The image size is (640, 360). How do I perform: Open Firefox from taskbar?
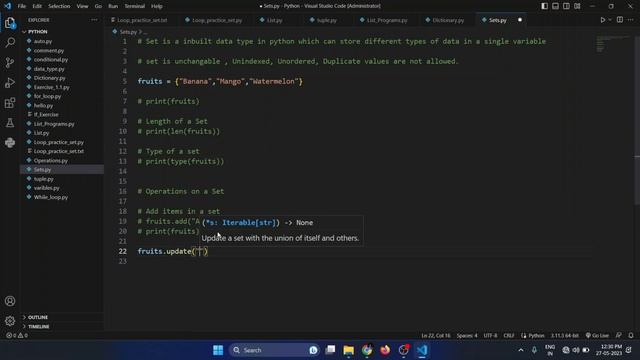pyautogui.click(x=385, y=350)
